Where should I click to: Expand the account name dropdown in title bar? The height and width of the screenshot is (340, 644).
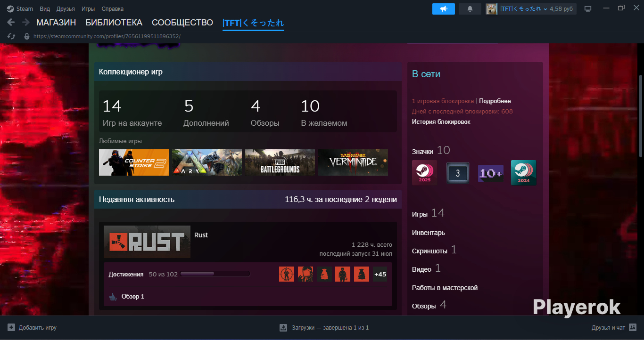coord(545,9)
